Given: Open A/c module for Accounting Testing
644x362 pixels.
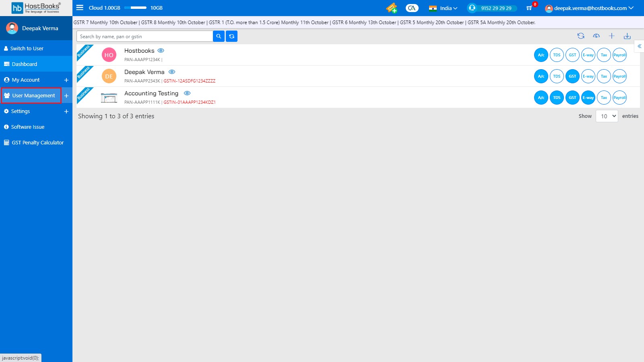Looking at the screenshot, I should [541, 98].
